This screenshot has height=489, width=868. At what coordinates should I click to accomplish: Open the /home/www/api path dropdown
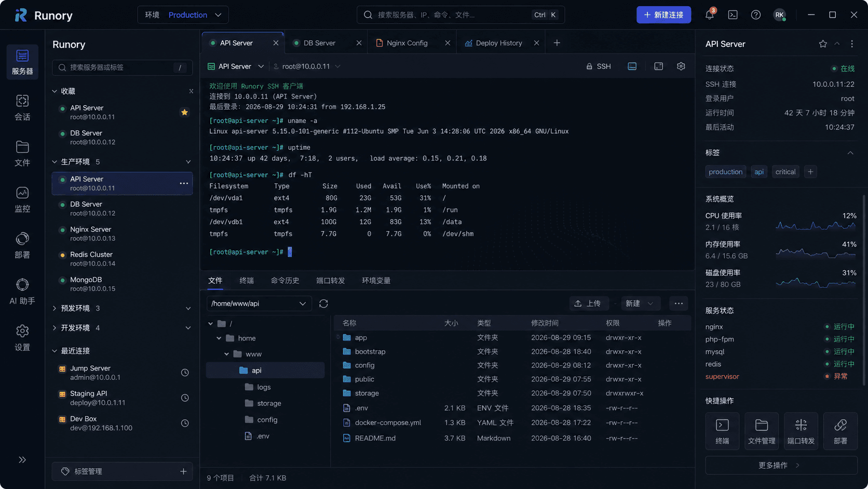(x=259, y=303)
